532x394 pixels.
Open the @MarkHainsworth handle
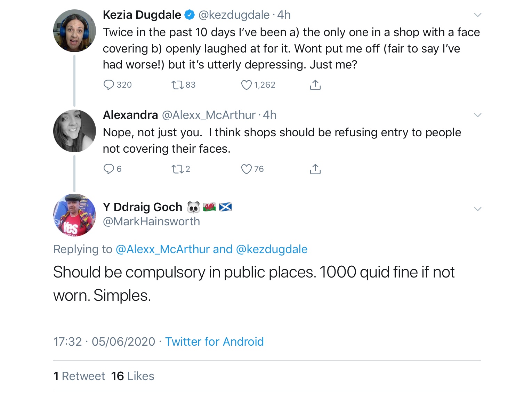pyautogui.click(x=151, y=222)
